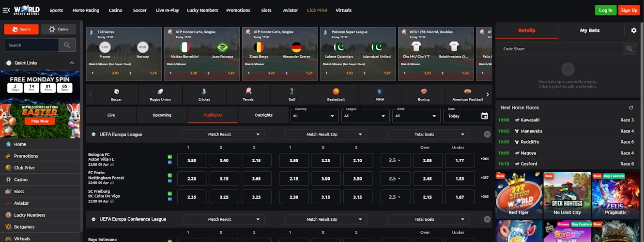Click the World Sports Betting logo
The width and height of the screenshot is (644, 242).
27,10
